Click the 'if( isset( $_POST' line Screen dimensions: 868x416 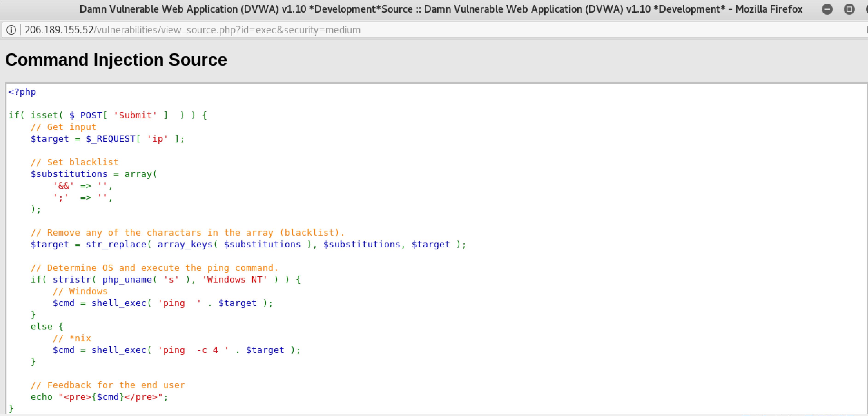point(108,115)
